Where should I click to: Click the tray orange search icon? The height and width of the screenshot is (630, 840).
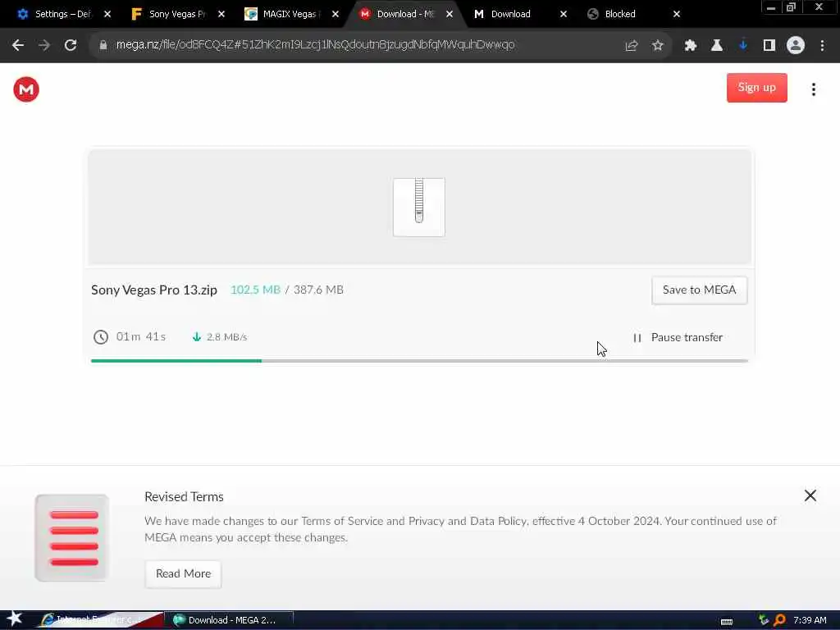[x=780, y=620]
